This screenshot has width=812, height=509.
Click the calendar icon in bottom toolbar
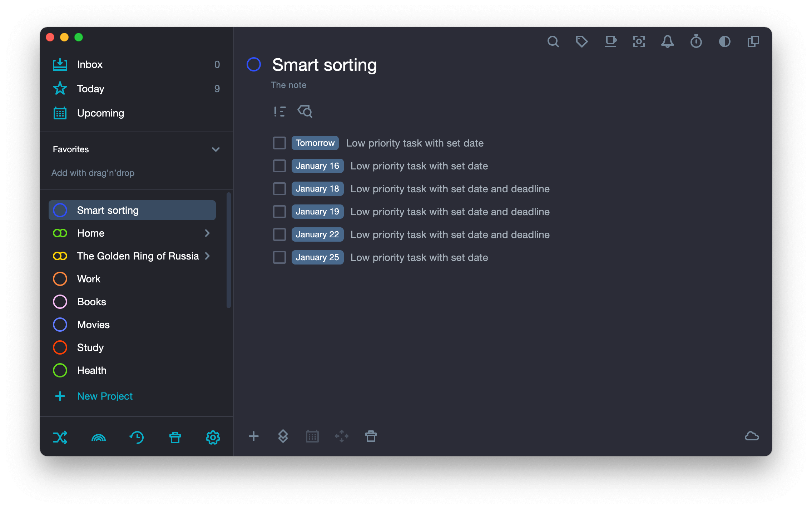pyautogui.click(x=312, y=436)
